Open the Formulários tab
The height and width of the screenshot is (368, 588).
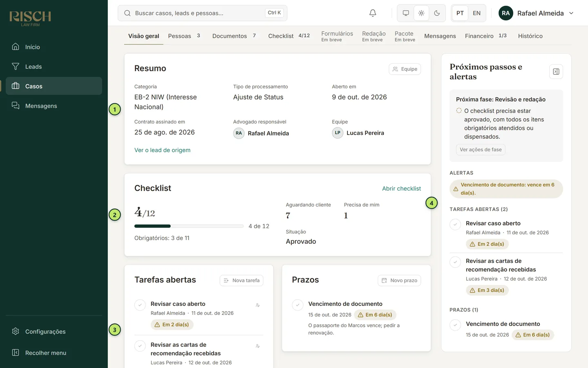(337, 36)
